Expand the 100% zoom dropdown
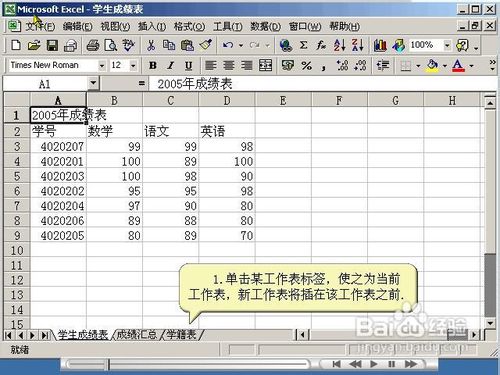This screenshot has width=500, height=375. 447,45
